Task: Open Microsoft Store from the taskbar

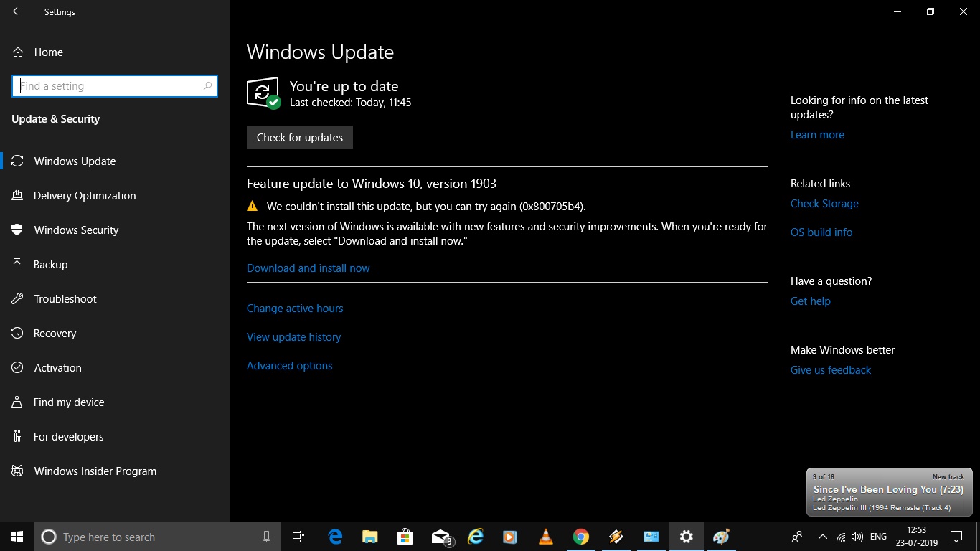Action: (x=405, y=537)
